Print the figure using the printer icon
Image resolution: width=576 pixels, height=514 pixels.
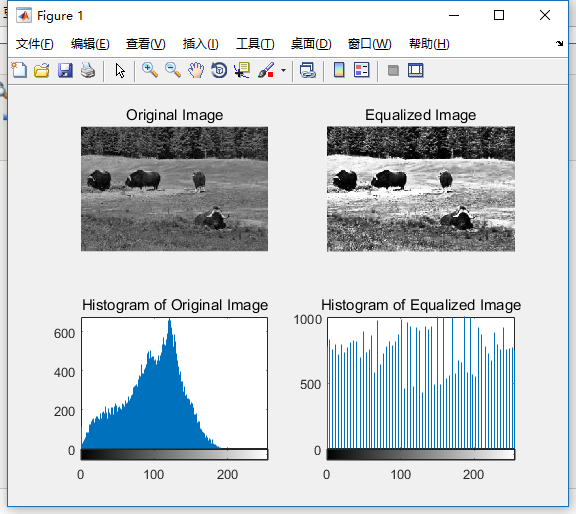tap(88, 70)
